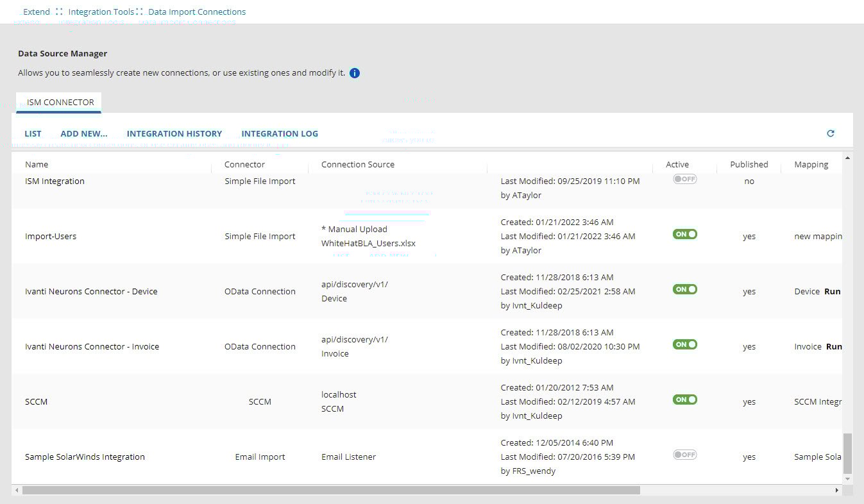
Task: Click the horizontal scrollbar left arrow
Action: [17, 490]
